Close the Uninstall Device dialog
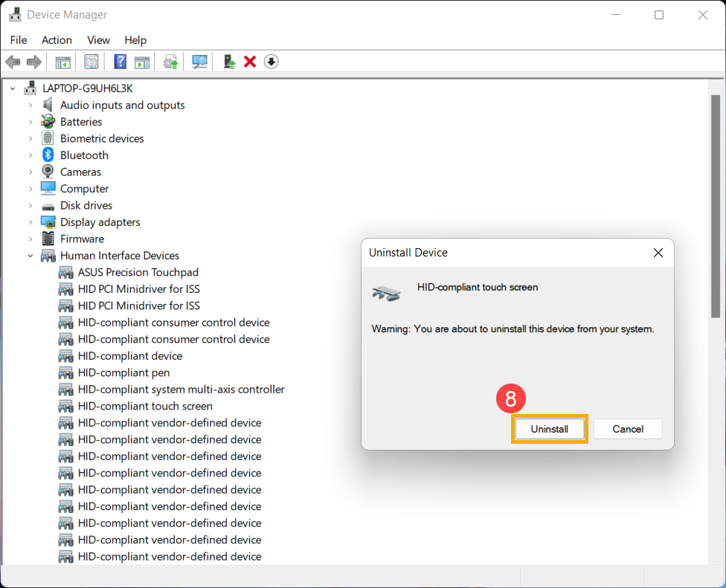The image size is (726, 588). point(658,253)
